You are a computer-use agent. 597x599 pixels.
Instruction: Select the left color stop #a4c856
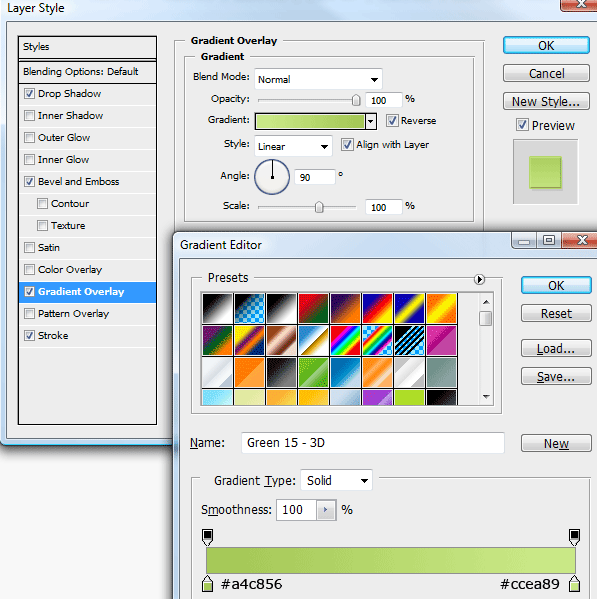tap(207, 583)
